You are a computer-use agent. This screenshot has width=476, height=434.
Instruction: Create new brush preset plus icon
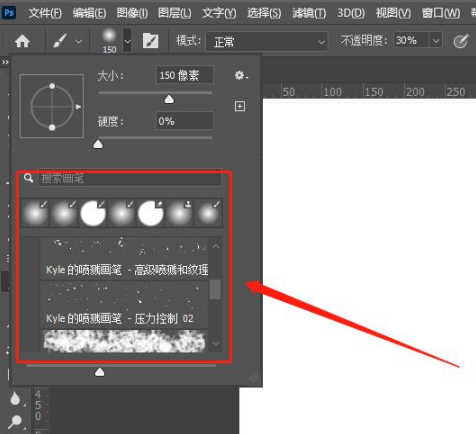click(240, 106)
